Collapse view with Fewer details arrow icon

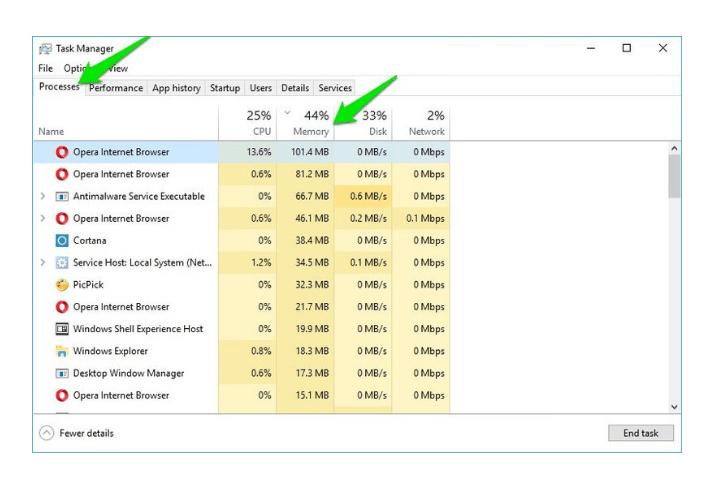click(47, 433)
